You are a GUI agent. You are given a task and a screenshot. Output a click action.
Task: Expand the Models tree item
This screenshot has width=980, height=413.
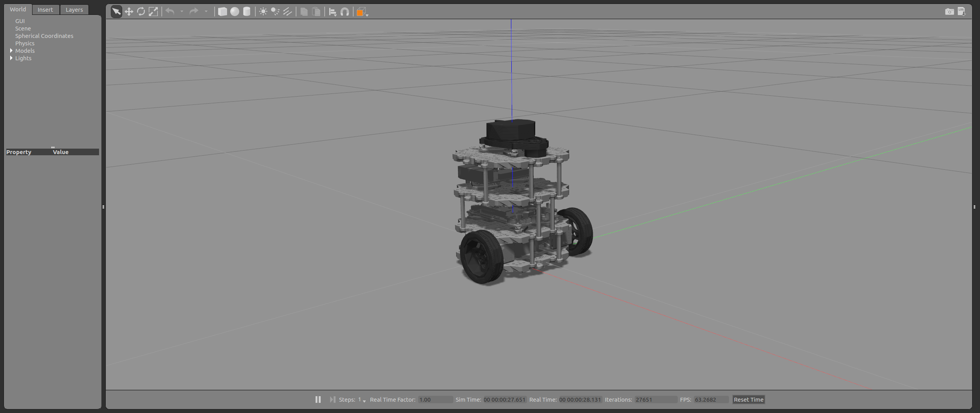click(x=11, y=50)
